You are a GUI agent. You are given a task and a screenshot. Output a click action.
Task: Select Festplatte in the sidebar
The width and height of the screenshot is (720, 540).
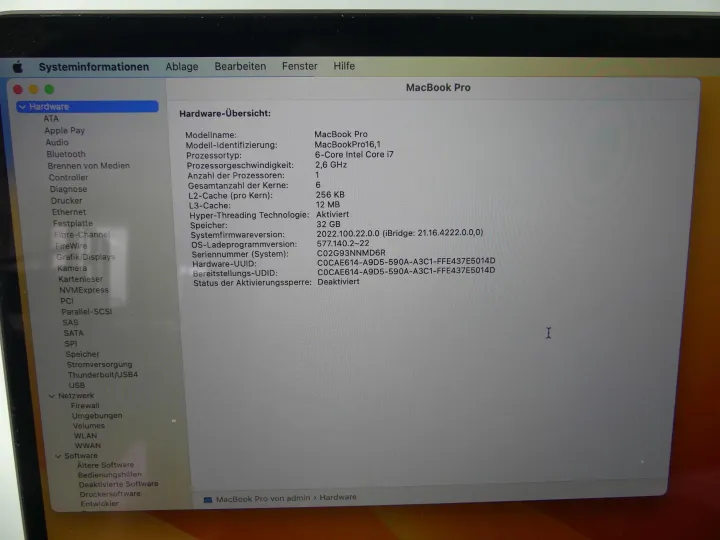[x=73, y=223]
